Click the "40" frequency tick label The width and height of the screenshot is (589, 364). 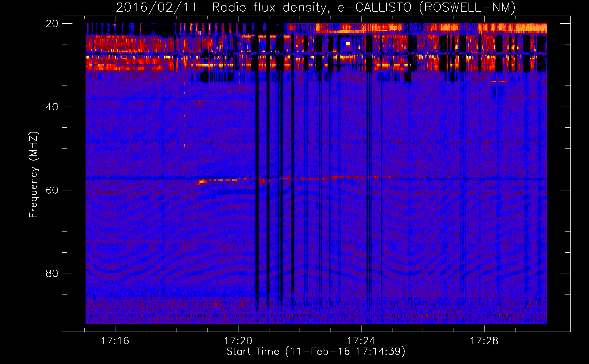pyautogui.click(x=52, y=107)
